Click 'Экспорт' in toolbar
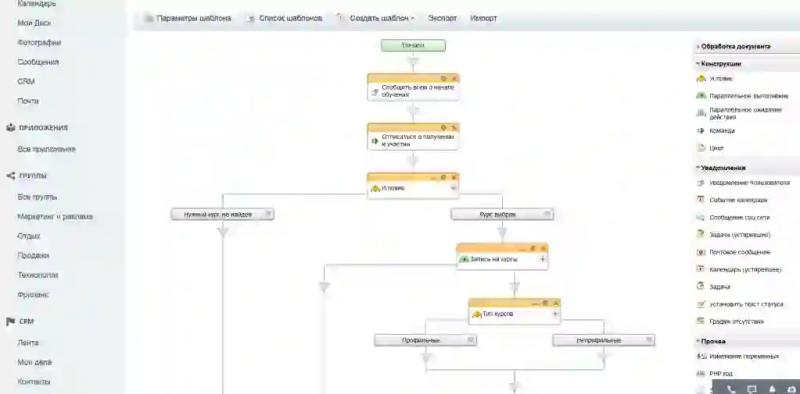This screenshot has height=394, width=800. pos(442,18)
